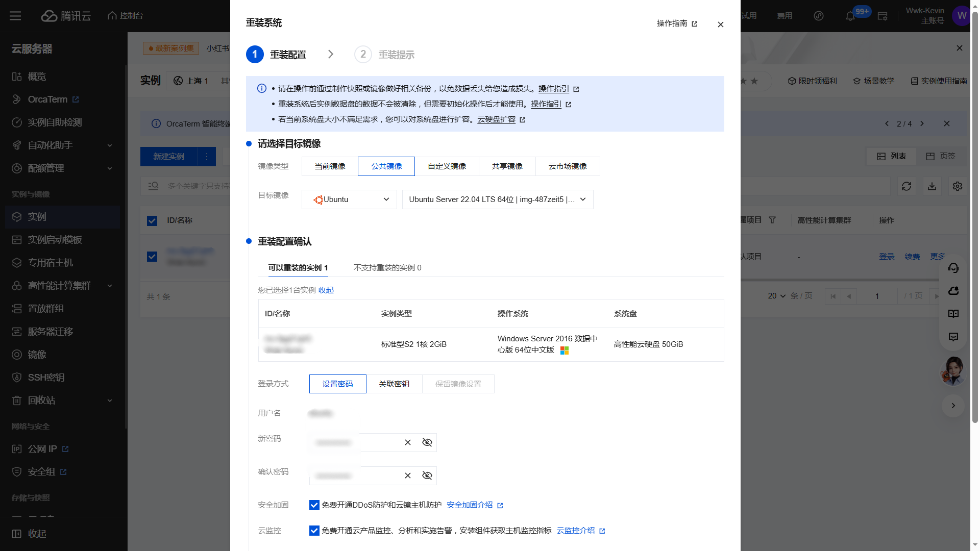The height and width of the screenshot is (551, 980).
Task: Click the documentation book icon on right rail
Action: [953, 314]
